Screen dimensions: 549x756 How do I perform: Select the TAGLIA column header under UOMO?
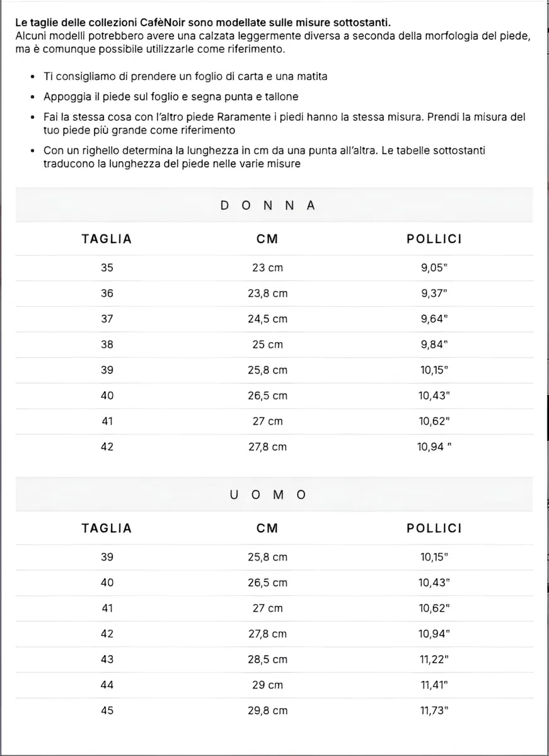[107, 528]
